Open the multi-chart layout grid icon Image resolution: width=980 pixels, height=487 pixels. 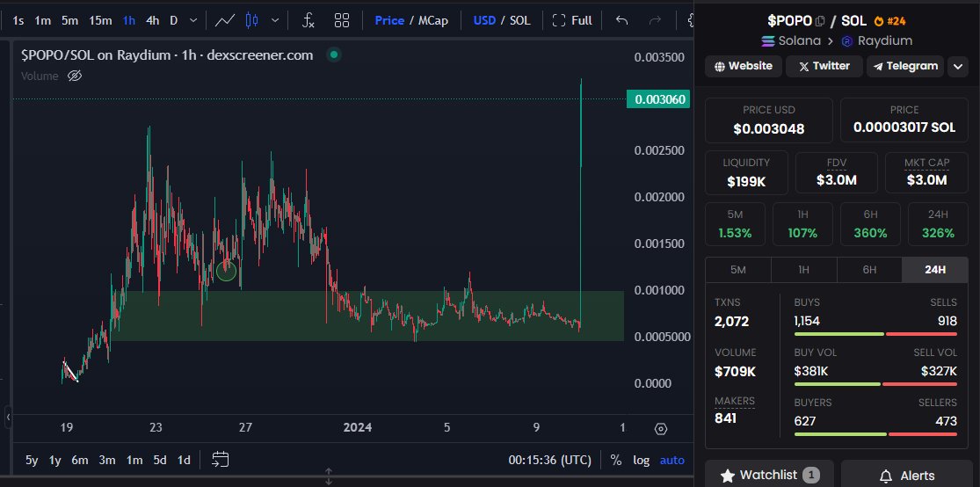pos(342,20)
